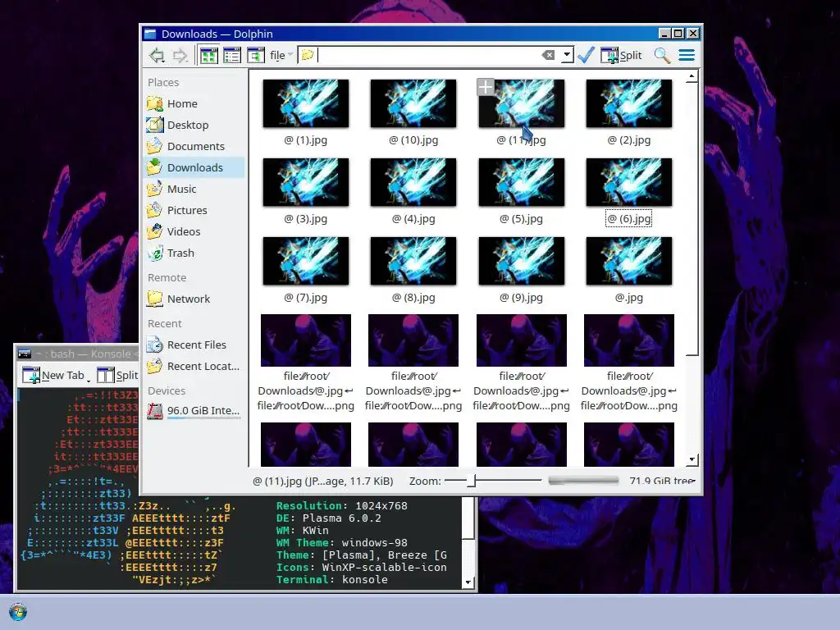Image resolution: width=840 pixels, height=630 pixels.
Task: Expand the location history dropdown arrow
Action: [567, 55]
